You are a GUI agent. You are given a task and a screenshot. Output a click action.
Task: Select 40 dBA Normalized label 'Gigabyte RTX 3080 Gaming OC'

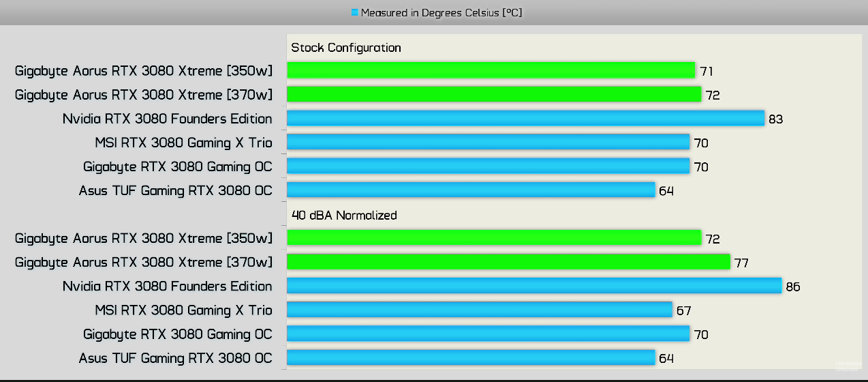[x=178, y=334]
